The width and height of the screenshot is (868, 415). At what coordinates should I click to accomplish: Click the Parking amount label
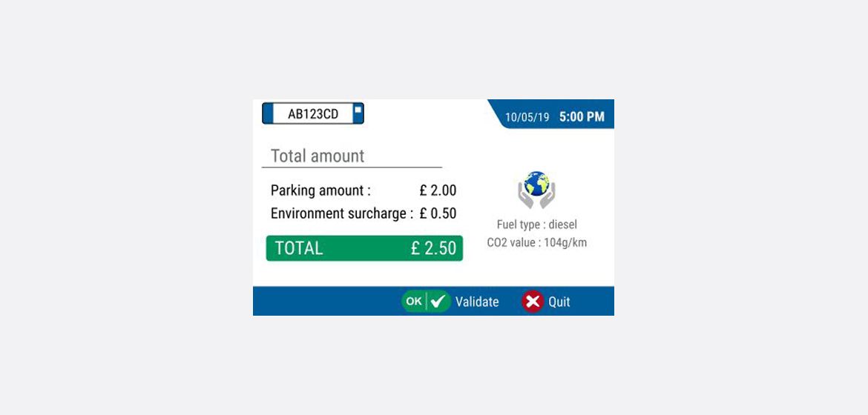320,191
